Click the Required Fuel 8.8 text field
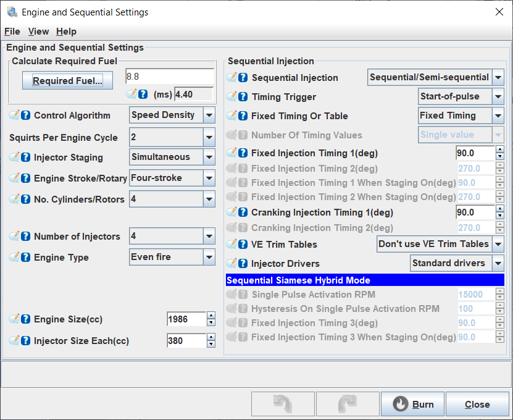 170,77
